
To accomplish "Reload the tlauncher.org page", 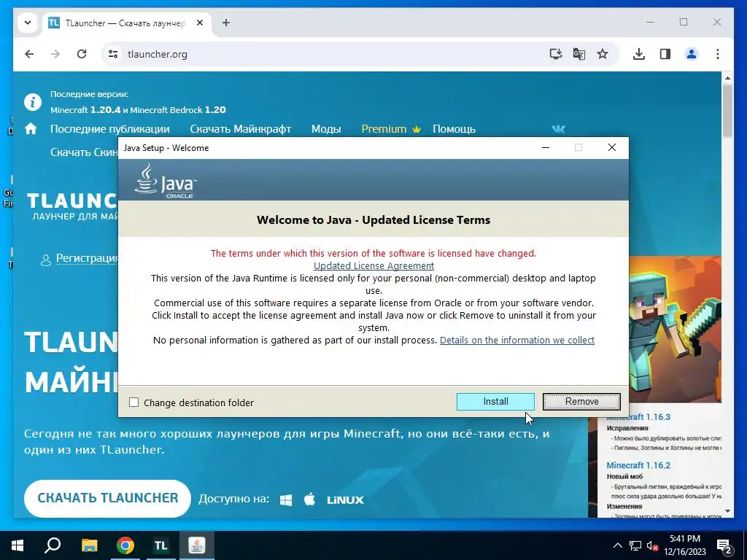I will pyautogui.click(x=82, y=54).
